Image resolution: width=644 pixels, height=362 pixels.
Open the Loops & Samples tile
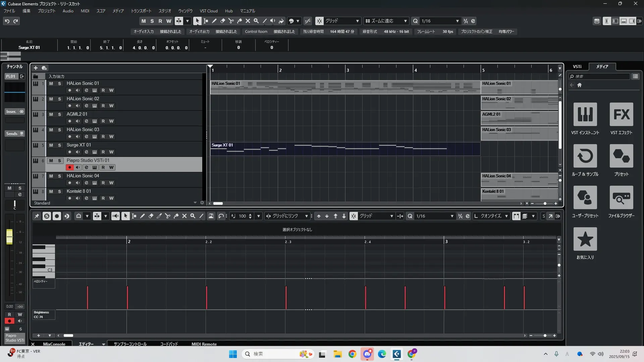point(585,156)
